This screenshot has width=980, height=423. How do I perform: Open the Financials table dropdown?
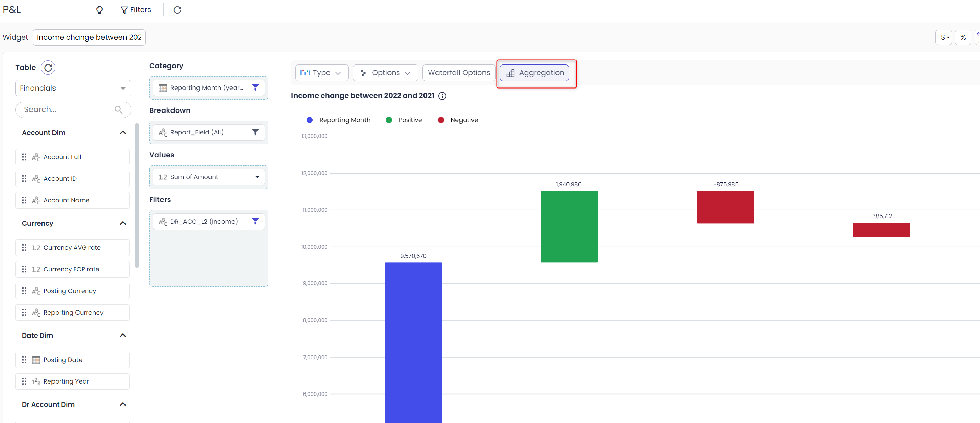click(73, 88)
